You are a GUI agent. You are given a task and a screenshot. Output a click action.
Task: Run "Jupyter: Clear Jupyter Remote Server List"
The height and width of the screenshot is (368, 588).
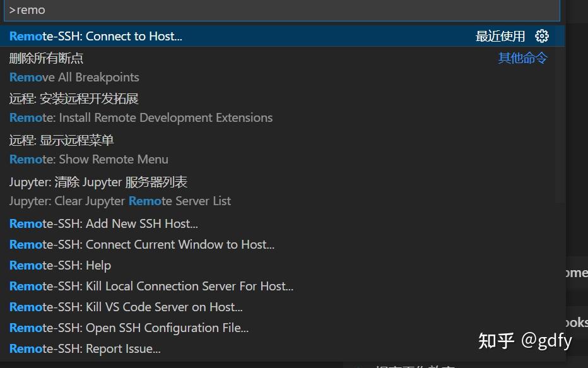click(120, 201)
